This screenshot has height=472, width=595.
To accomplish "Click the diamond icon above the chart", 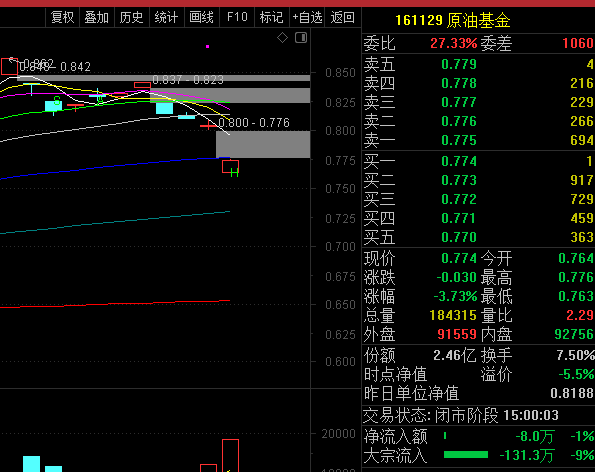I will (x=282, y=38).
